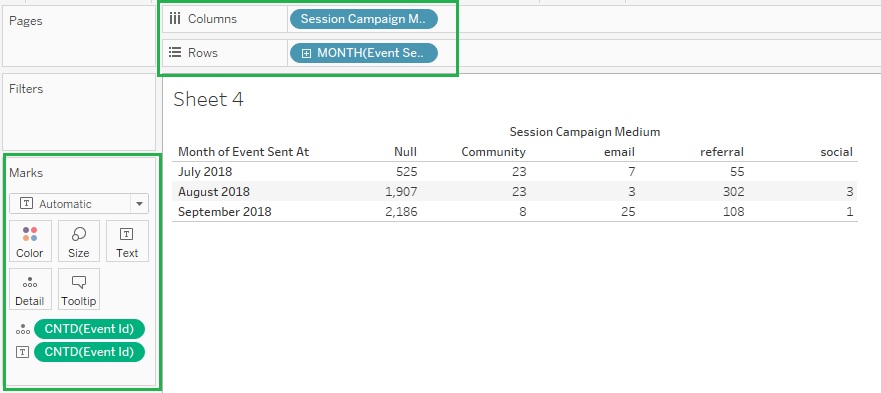Open the Automatic mark type dropdown

click(79, 204)
